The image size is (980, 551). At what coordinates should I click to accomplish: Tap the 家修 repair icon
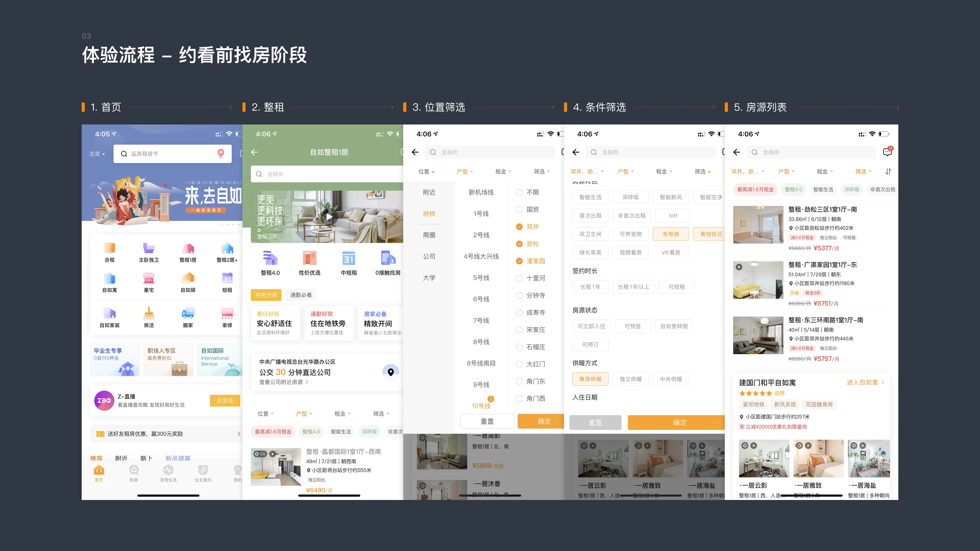227,313
